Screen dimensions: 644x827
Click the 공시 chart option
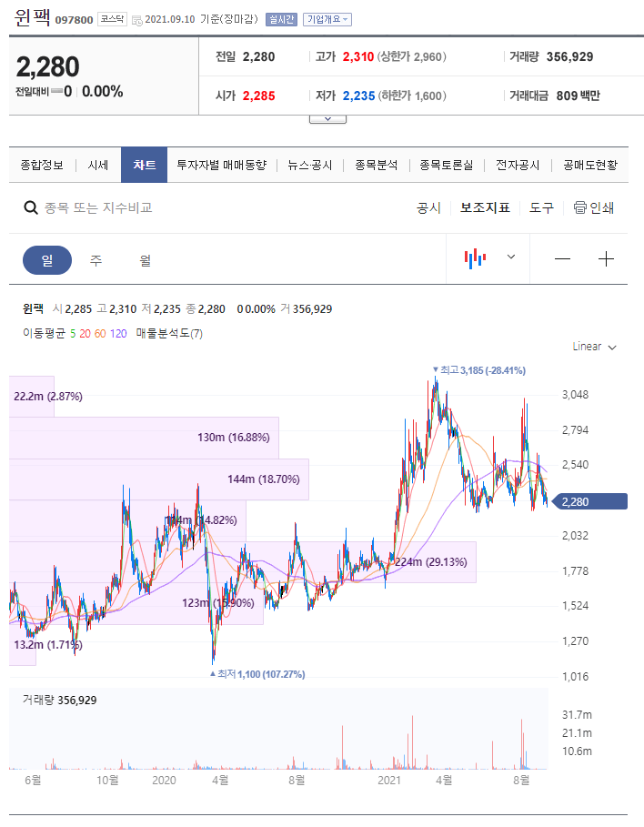(428, 207)
